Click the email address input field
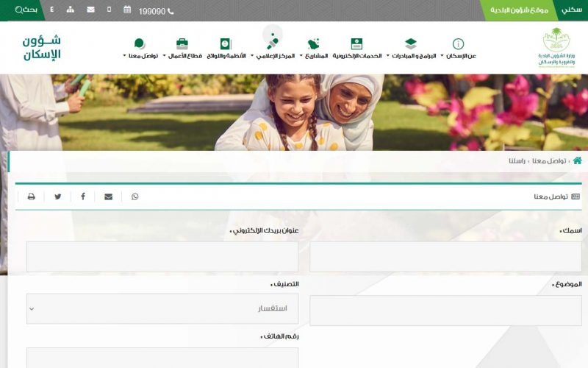This screenshot has height=368, width=588. pos(162,256)
